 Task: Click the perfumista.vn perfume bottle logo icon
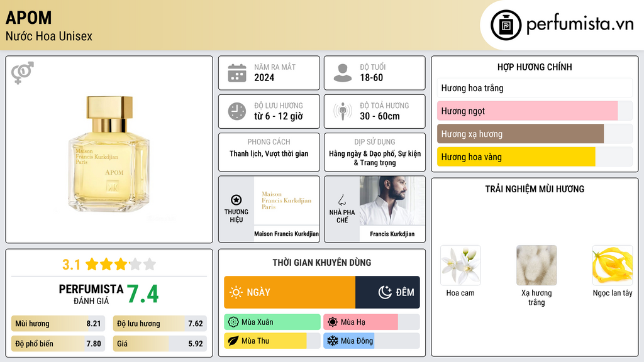tap(506, 25)
